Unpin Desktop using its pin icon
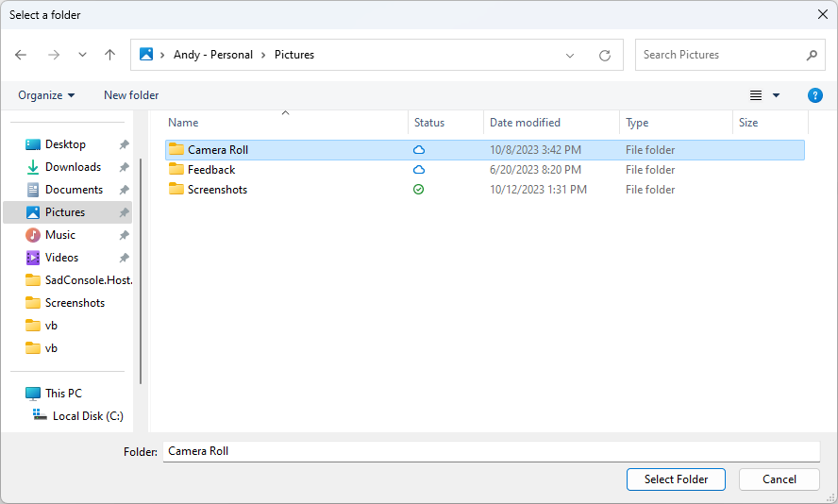838x504 pixels. 124,144
